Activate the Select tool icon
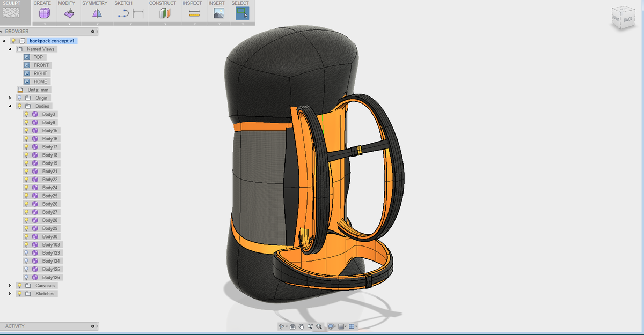This screenshot has height=335, width=644. pyautogui.click(x=243, y=13)
